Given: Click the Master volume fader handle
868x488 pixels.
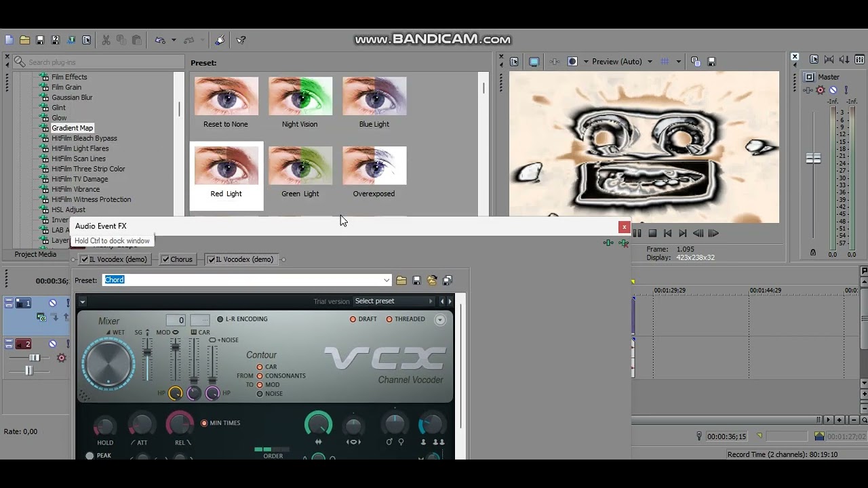Looking at the screenshot, I should (813, 159).
